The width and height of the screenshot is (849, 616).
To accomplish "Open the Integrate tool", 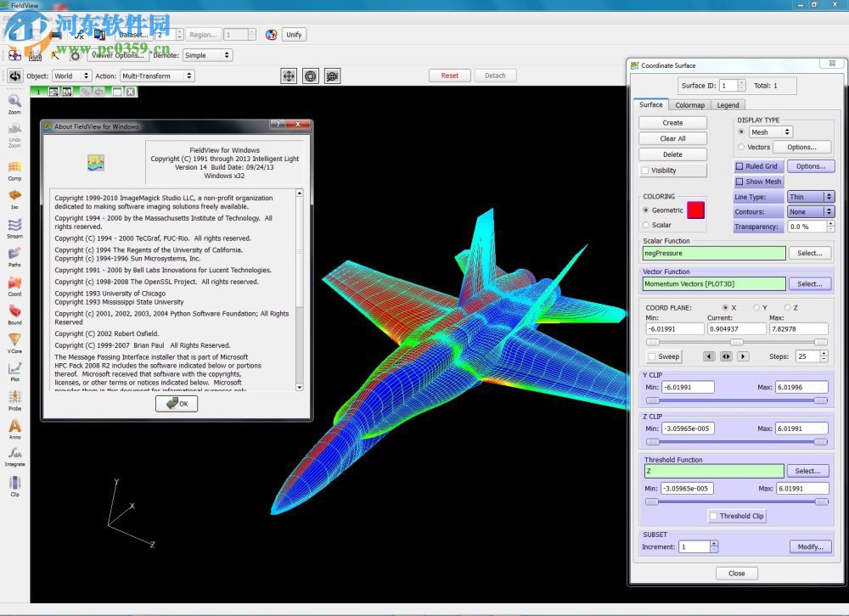I will tap(14, 456).
